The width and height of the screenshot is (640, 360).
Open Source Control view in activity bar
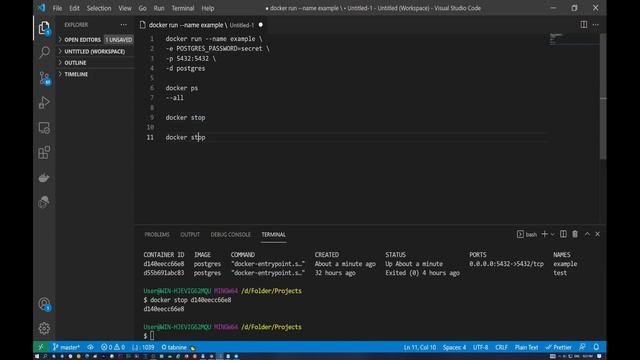(x=44, y=78)
